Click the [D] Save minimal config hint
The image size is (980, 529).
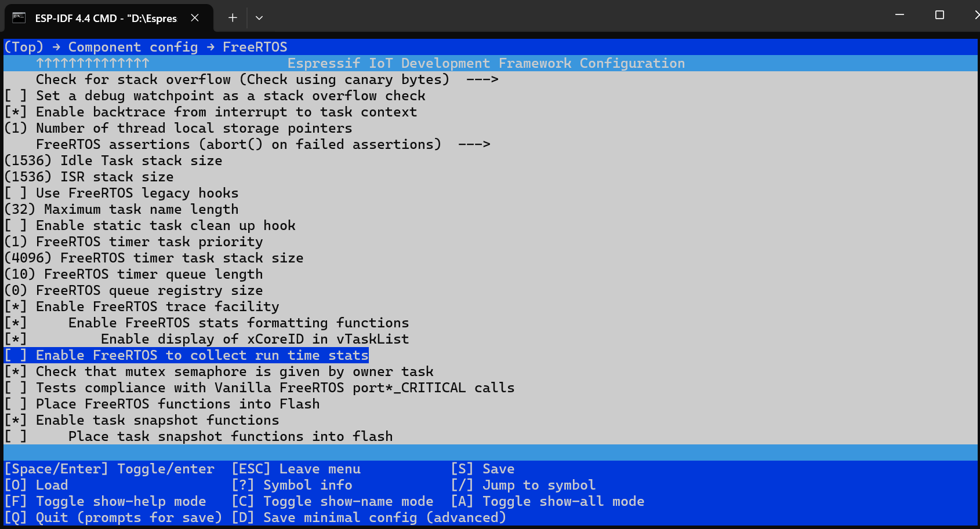point(369,517)
